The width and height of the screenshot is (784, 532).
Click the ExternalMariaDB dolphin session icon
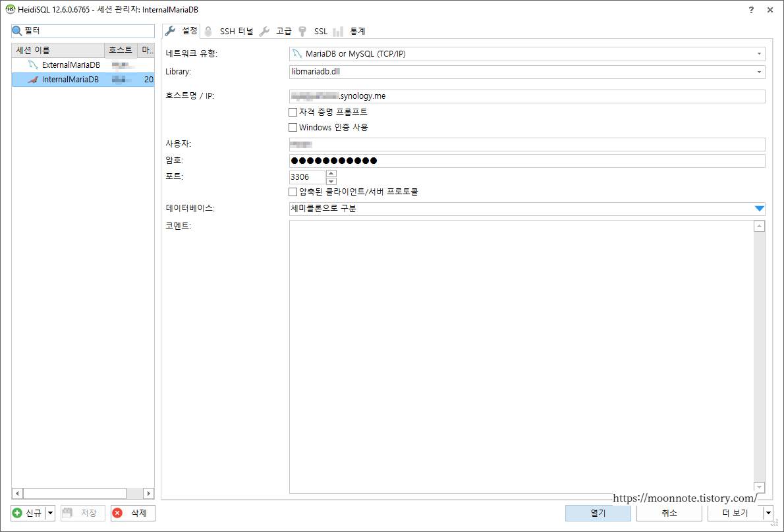[33, 65]
